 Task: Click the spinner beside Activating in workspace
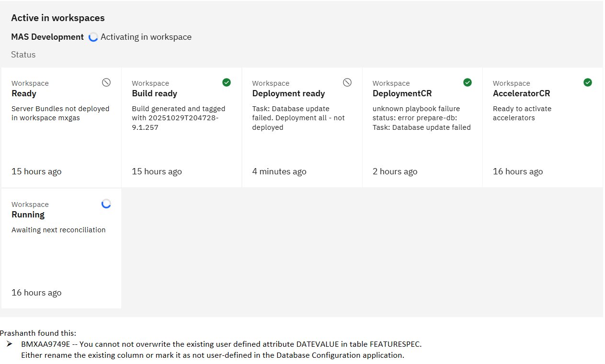pyautogui.click(x=93, y=37)
